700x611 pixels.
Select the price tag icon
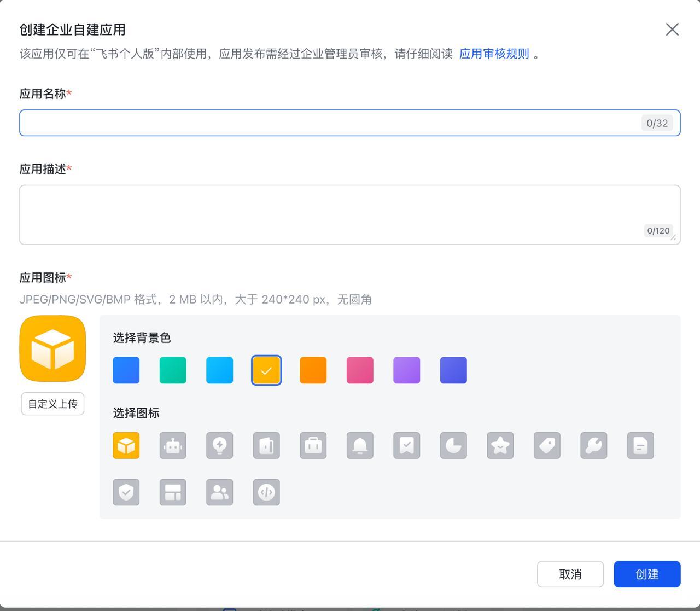coord(546,446)
